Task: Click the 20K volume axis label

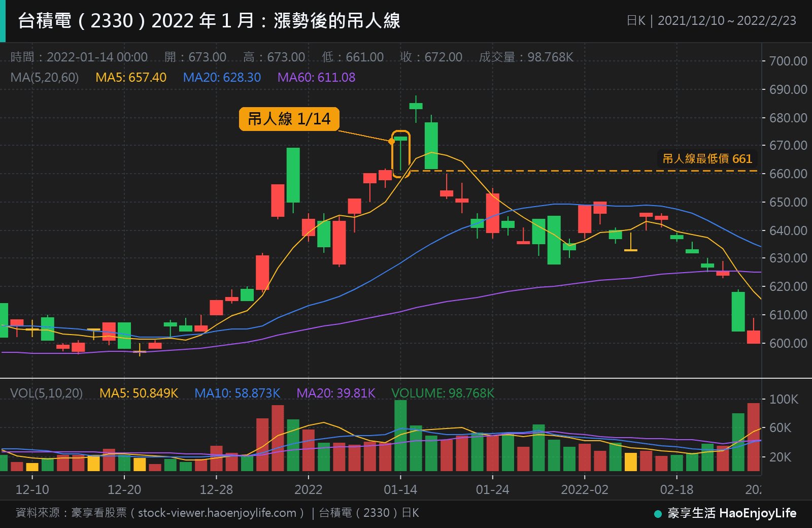Action: point(780,457)
